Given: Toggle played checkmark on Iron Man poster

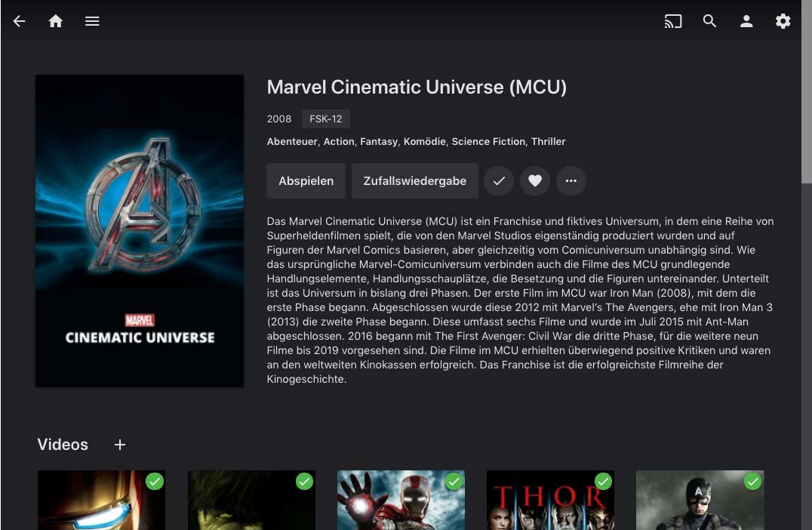Looking at the screenshot, I should coord(155,481).
